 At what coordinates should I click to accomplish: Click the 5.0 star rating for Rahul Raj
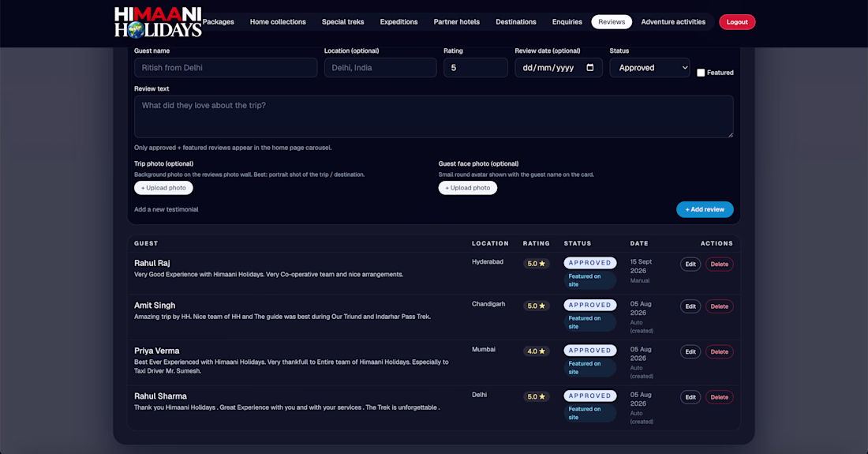(537, 264)
